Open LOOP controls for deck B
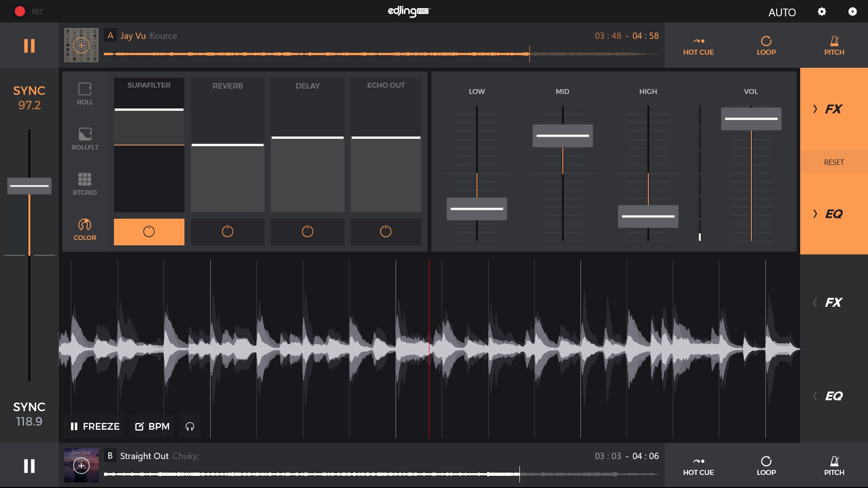This screenshot has height=488, width=868. tap(766, 465)
